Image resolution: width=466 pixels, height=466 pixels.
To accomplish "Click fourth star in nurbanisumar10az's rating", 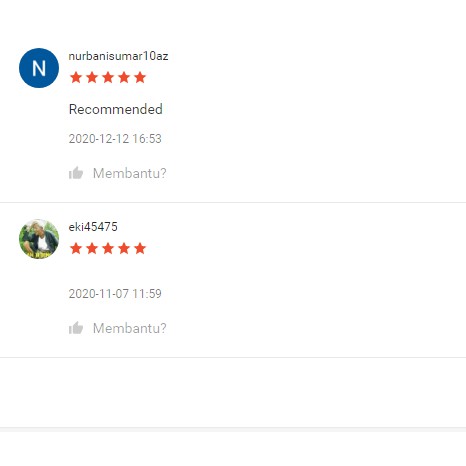I will tap(124, 77).
